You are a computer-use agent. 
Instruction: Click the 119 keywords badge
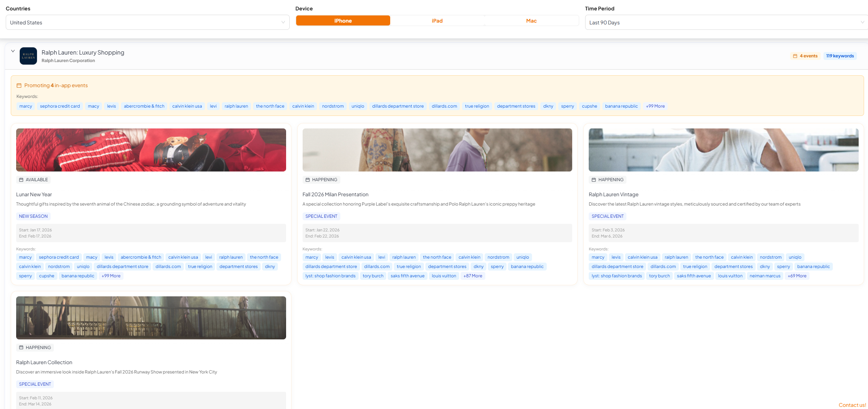coord(840,56)
